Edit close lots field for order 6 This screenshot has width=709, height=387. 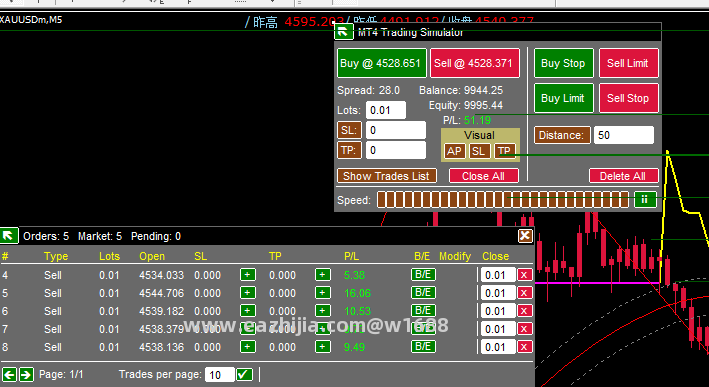(498, 311)
